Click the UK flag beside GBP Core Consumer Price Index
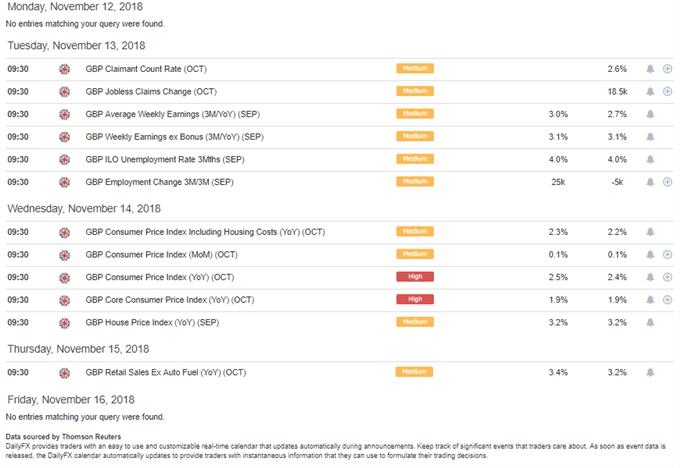The width and height of the screenshot is (680, 468). coord(65,299)
